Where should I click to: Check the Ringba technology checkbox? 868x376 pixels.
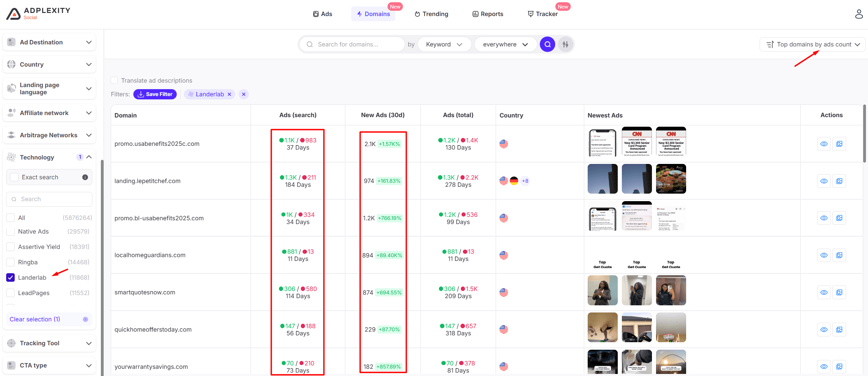point(11,262)
